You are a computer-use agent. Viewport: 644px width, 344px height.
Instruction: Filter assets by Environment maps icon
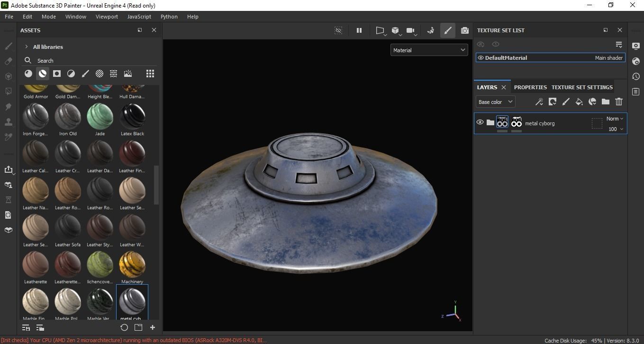click(x=128, y=74)
